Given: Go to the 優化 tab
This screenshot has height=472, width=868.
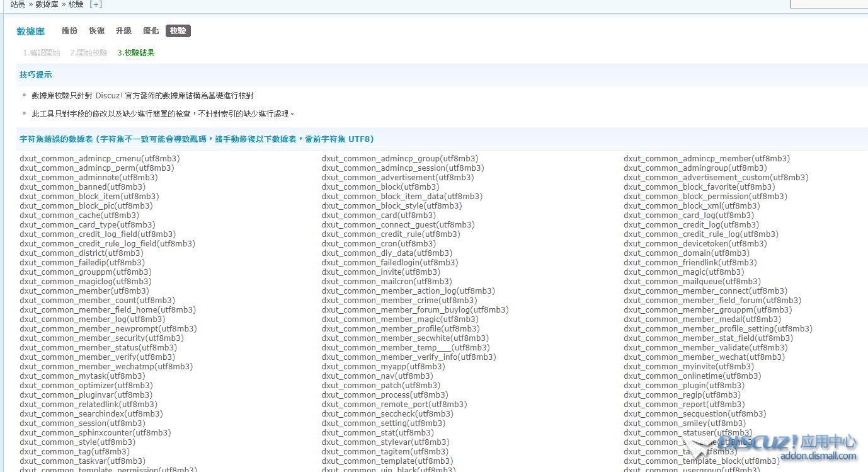Looking at the screenshot, I should 151,31.
